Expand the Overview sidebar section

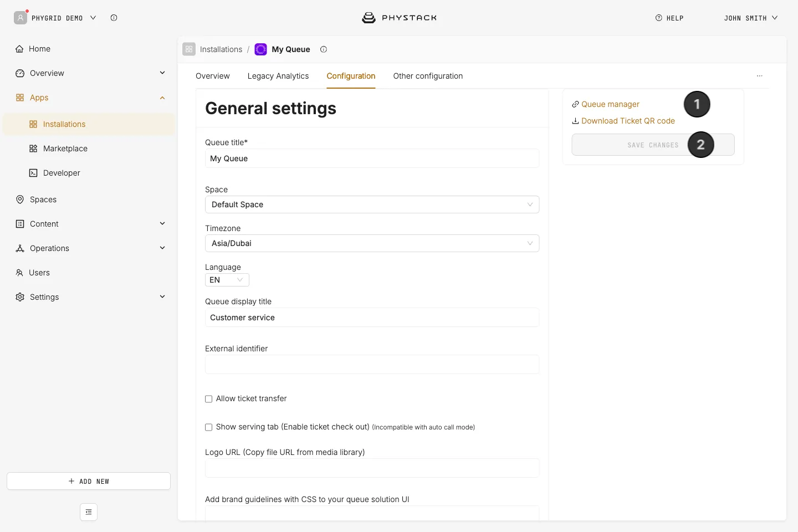tap(162, 73)
